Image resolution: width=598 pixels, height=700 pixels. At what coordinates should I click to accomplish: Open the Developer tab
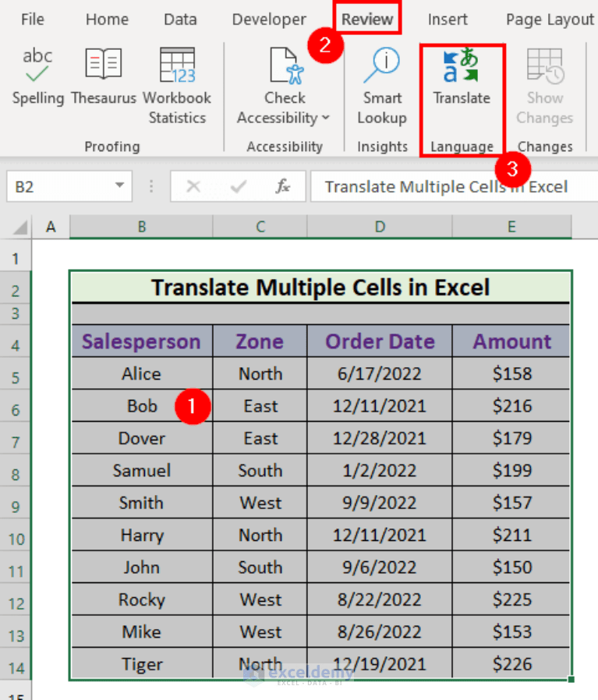click(x=269, y=19)
